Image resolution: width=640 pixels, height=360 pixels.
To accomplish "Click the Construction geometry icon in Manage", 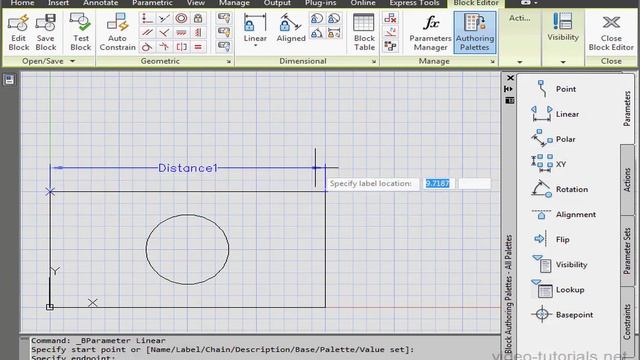I will coord(390,32).
